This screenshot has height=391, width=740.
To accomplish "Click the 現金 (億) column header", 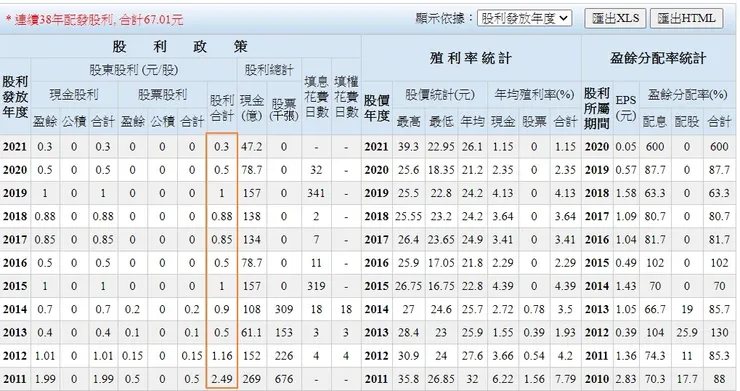I will pos(252,108).
